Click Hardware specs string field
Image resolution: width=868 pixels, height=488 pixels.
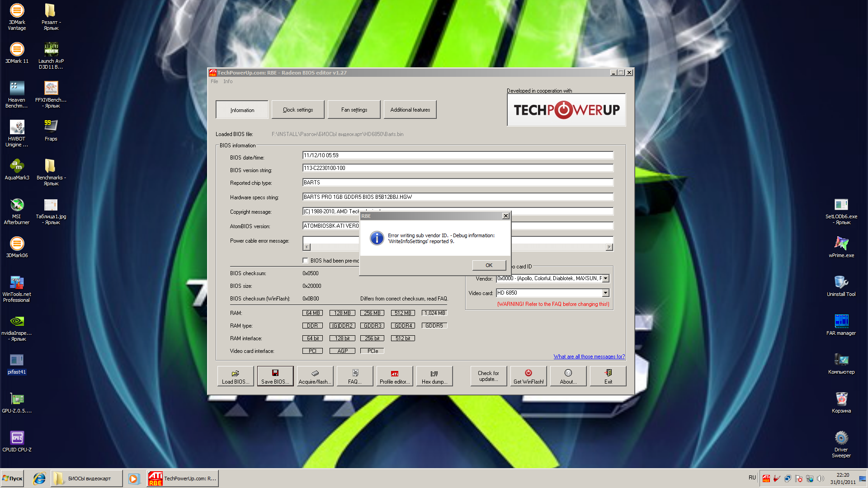(458, 197)
